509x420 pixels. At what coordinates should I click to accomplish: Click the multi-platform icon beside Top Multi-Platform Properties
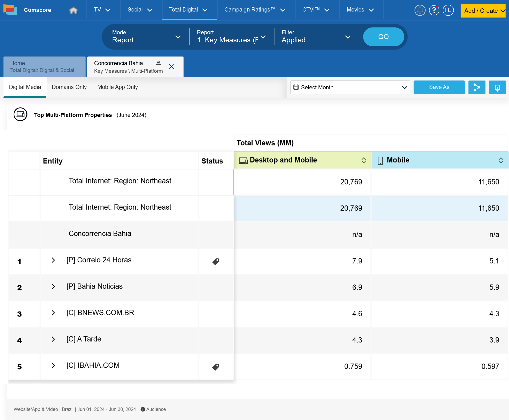tap(21, 114)
